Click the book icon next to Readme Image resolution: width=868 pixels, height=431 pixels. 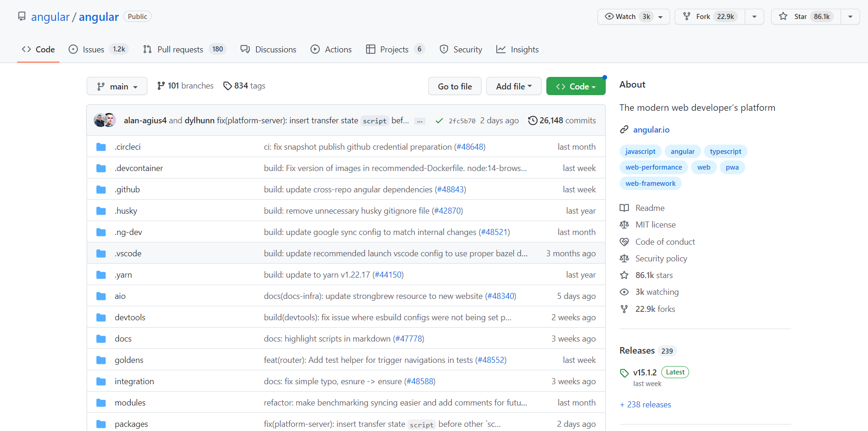pyautogui.click(x=624, y=208)
